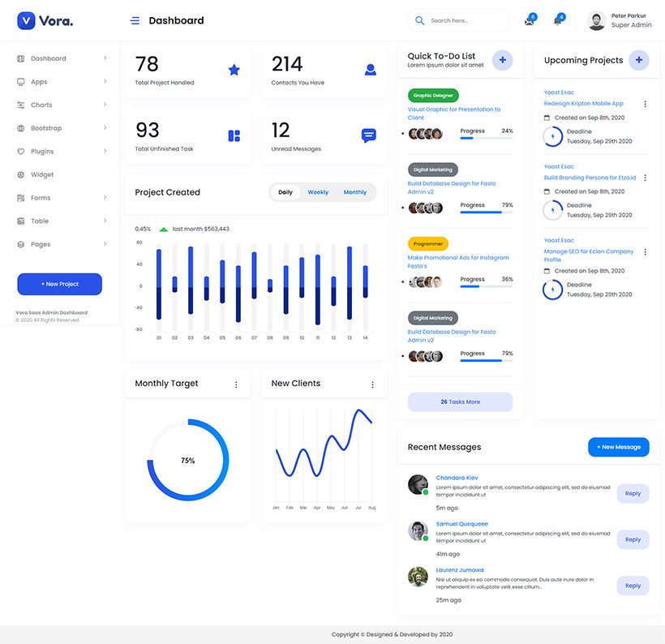The image size is (665, 644).
Task: Reply to Chandara Kiev's message
Action: pos(632,493)
